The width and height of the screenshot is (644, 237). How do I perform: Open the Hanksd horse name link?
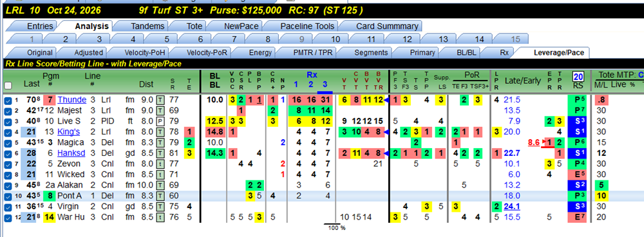(72, 153)
